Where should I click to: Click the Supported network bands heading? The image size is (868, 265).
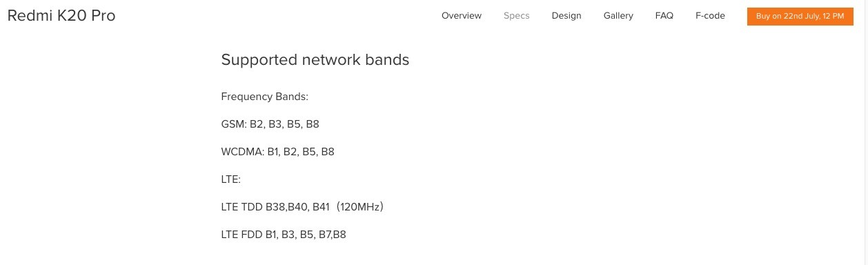tap(315, 60)
